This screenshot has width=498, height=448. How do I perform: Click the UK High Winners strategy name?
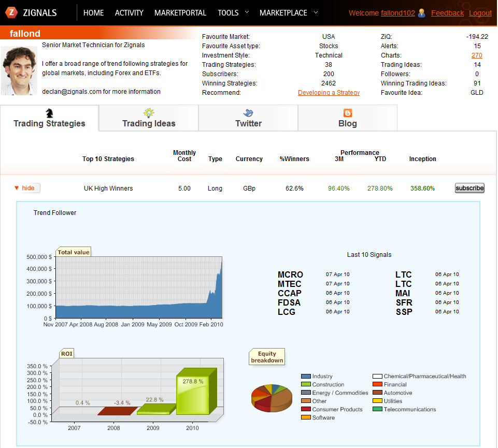[x=108, y=189]
